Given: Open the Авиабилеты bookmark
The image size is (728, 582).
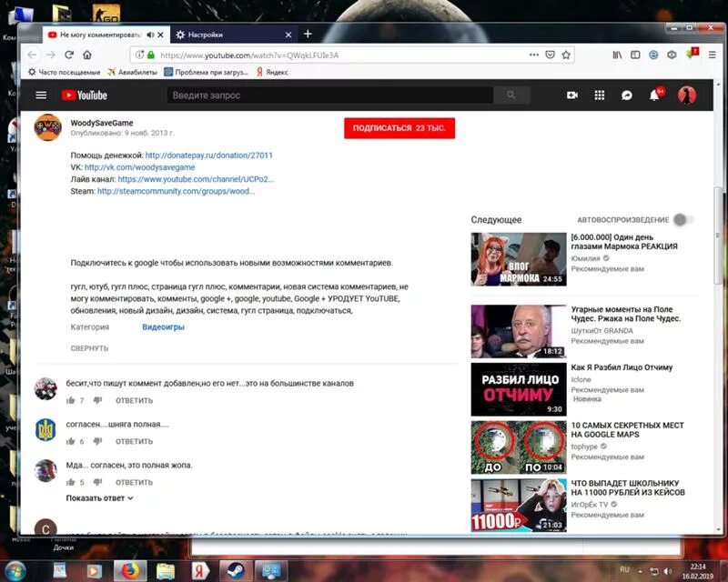Looking at the screenshot, I should [132, 72].
